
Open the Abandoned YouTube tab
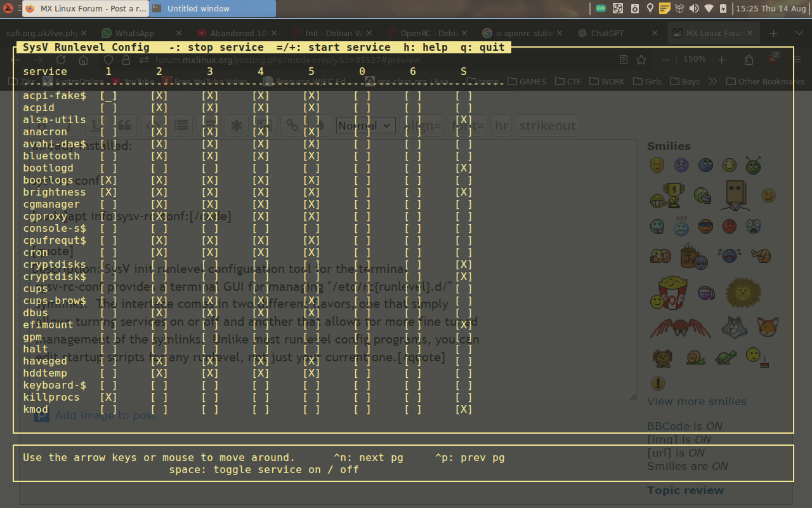pos(236,33)
